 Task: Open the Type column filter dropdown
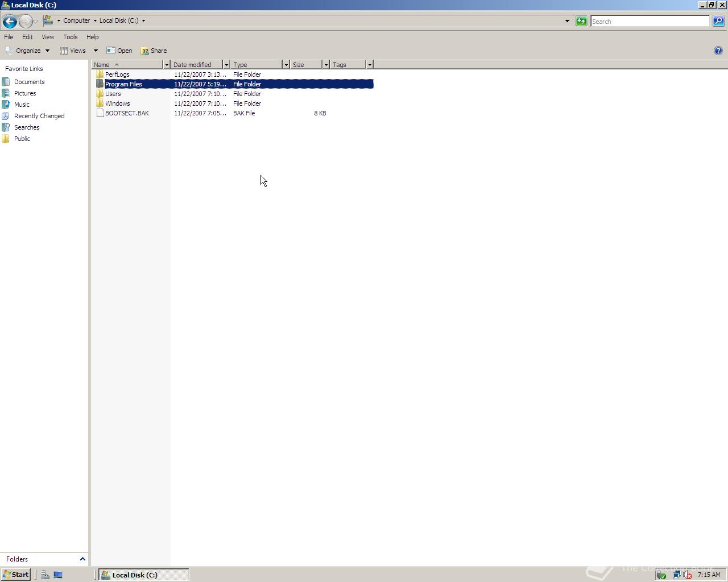[x=286, y=65]
